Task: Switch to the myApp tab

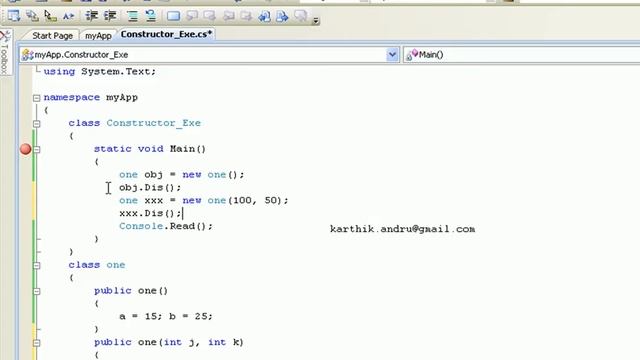Action: [x=98, y=36]
